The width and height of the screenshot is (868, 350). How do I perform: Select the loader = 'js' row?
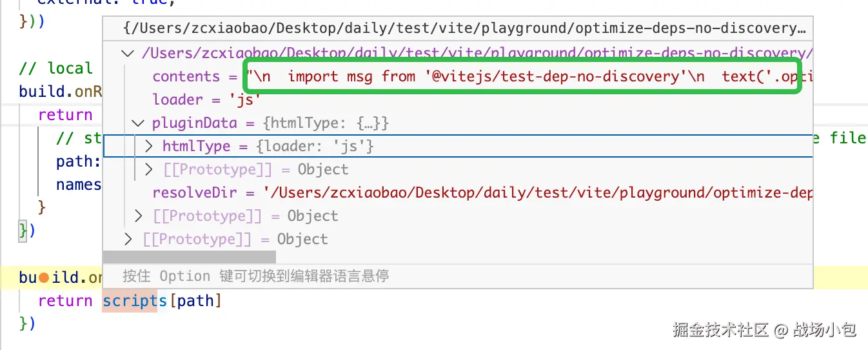click(206, 99)
